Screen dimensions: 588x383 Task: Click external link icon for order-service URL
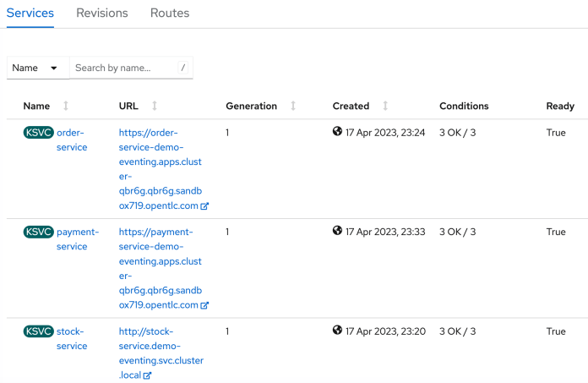coord(204,206)
